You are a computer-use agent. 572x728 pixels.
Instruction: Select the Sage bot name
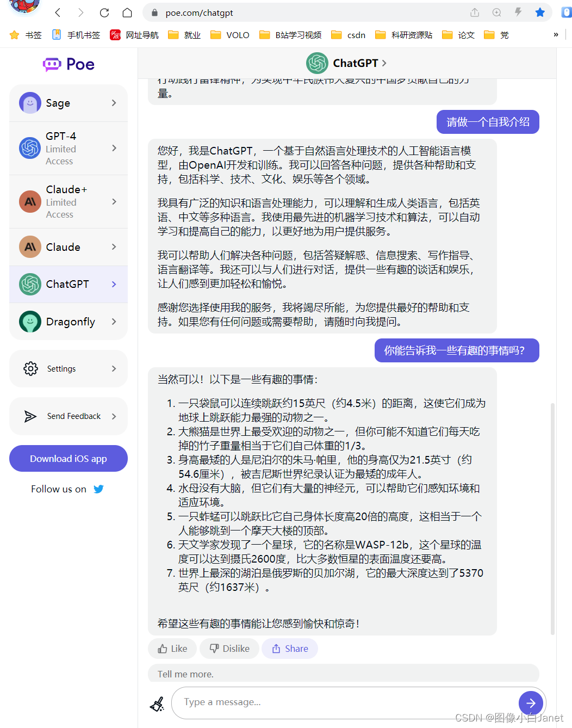coord(58,103)
